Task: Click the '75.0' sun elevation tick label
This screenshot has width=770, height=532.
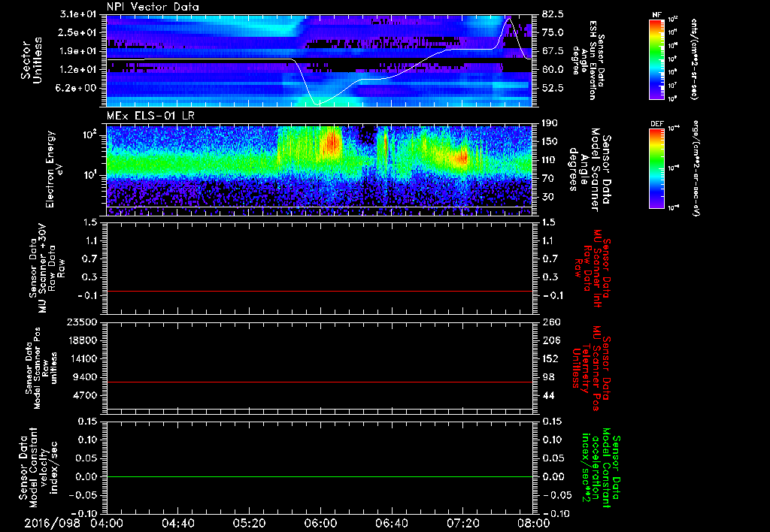Action: (x=553, y=32)
